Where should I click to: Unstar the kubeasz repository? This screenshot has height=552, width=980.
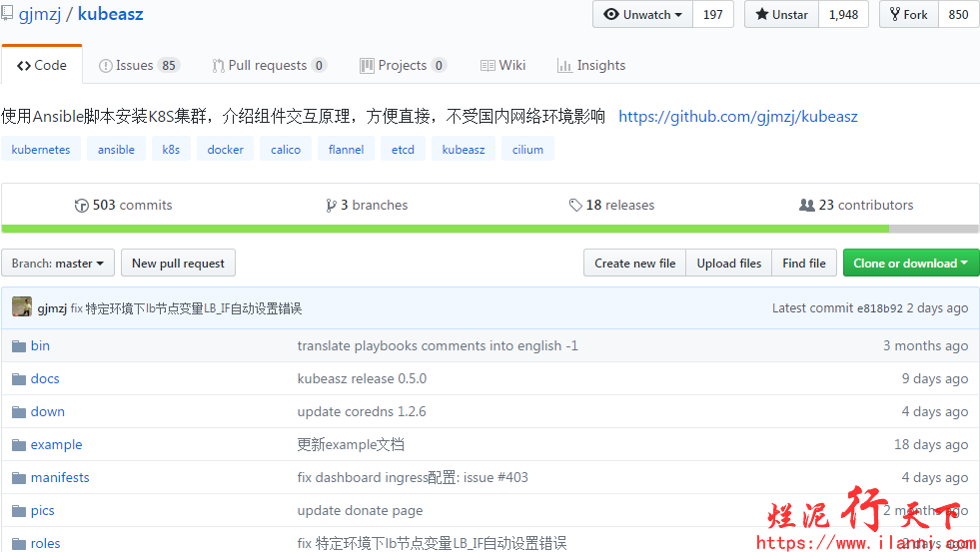(781, 15)
